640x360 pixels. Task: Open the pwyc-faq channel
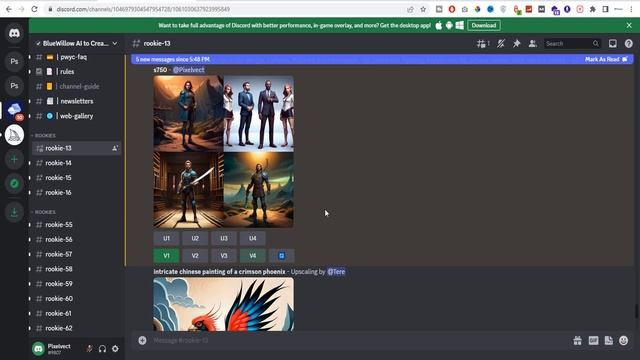[x=76, y=57]
